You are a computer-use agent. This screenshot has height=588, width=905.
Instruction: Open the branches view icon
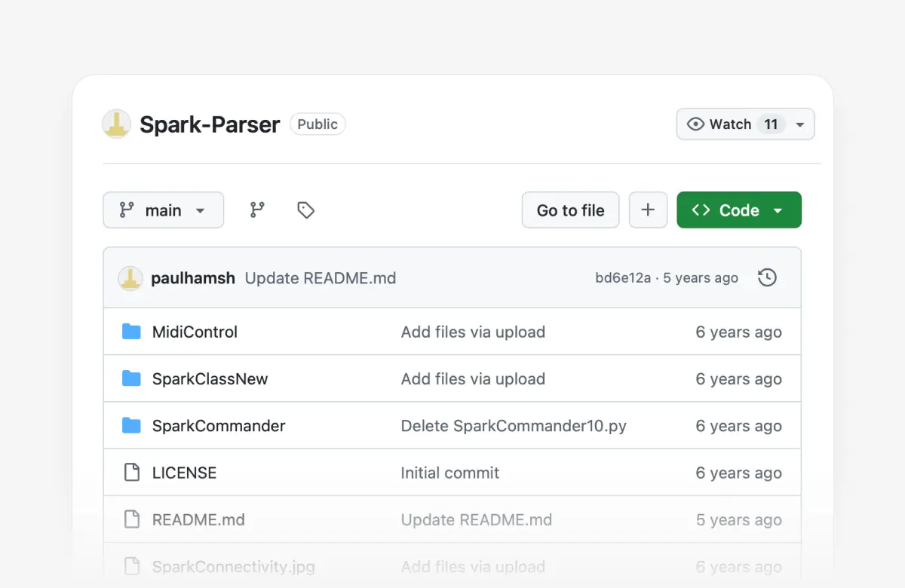click(257, 210)
